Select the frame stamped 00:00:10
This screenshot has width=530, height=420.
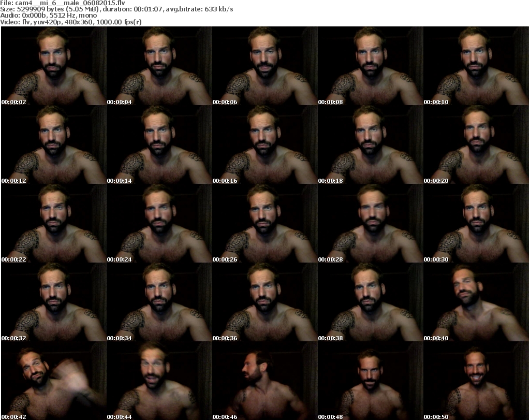[x=476, y=66]
